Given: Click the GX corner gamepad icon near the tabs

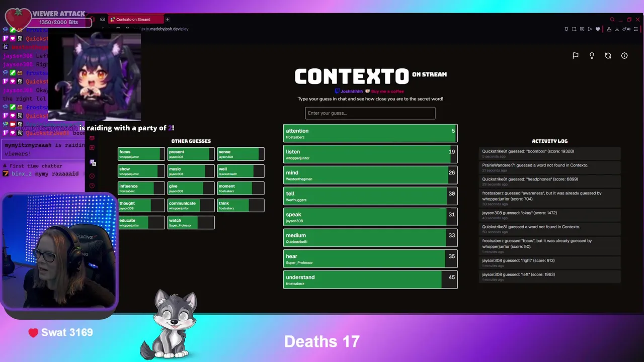Looking at the screenshot, I should (x=103, y=20).
